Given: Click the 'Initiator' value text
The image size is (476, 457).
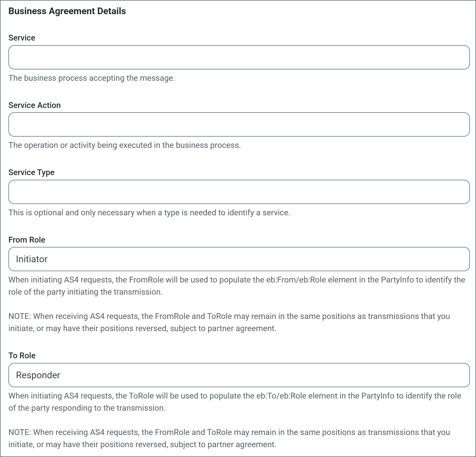Looking at the screenshot, I should tap(32, 259).
